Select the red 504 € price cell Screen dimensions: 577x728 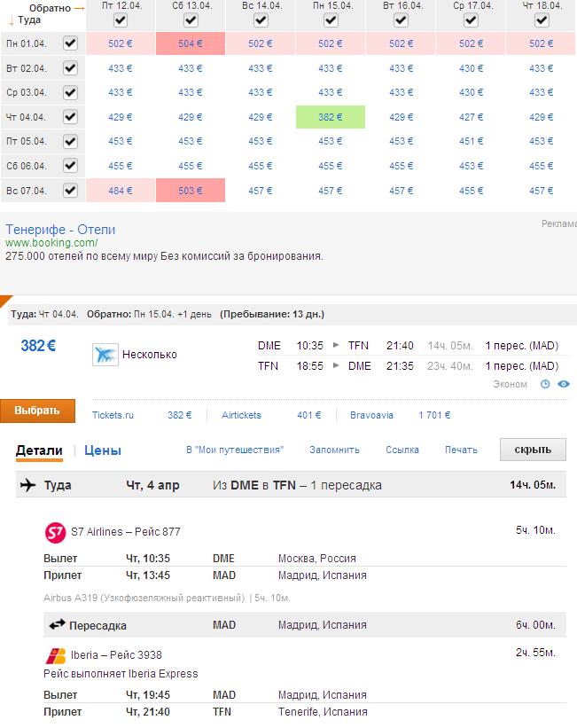190,43
